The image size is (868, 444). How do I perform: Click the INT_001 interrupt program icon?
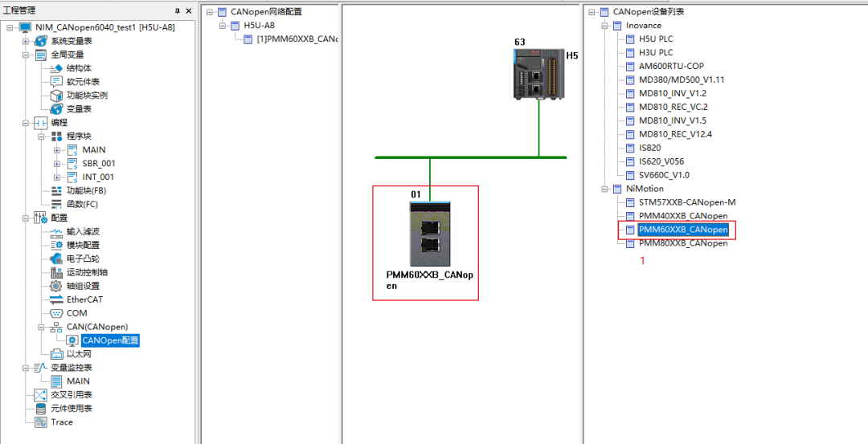[x=72, y=177]
